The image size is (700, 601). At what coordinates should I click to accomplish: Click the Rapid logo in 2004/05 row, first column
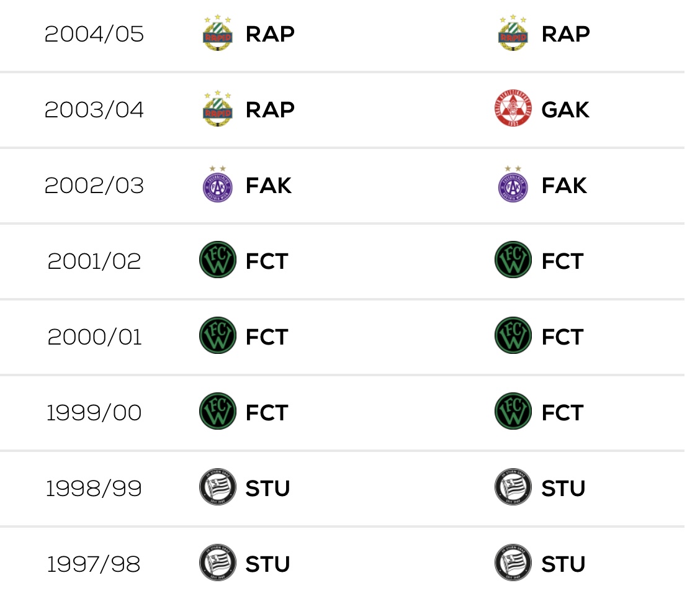pos(218,34)
